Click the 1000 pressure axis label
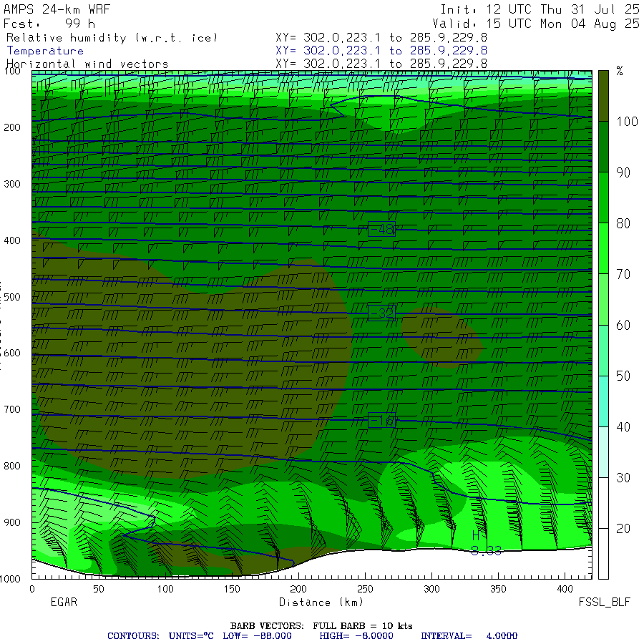The image size is (644, 644). tap(10, 579)
